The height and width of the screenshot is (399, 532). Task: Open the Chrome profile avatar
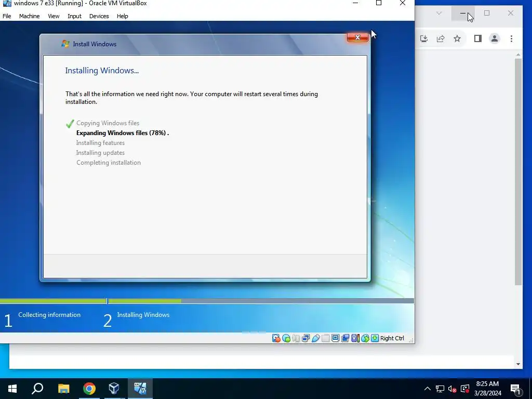[495, 38]
